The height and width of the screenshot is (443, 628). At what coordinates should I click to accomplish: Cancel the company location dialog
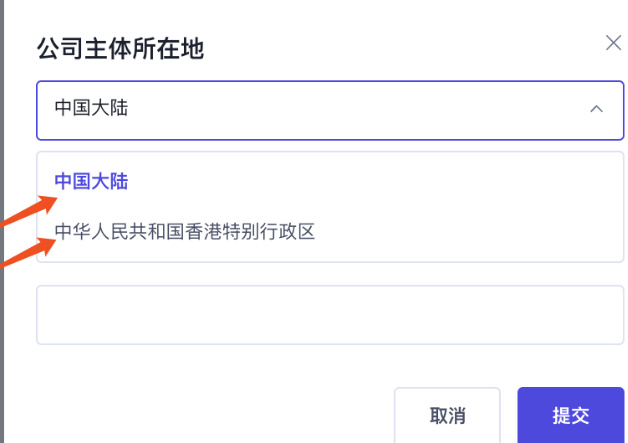(447, 416)
